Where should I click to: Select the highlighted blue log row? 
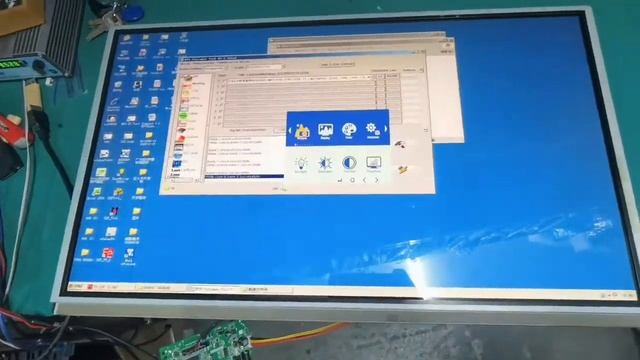pyautogui.click(x=244, y=176)
